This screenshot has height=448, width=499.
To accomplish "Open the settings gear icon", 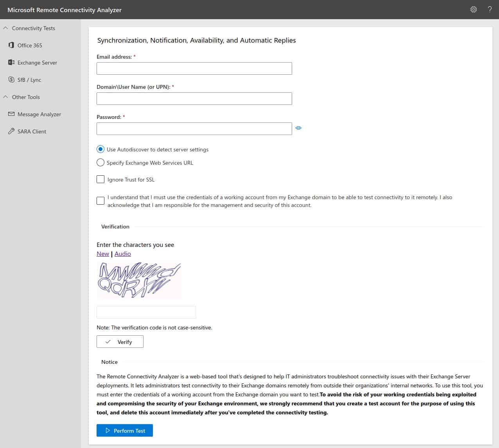I will 473,9.
